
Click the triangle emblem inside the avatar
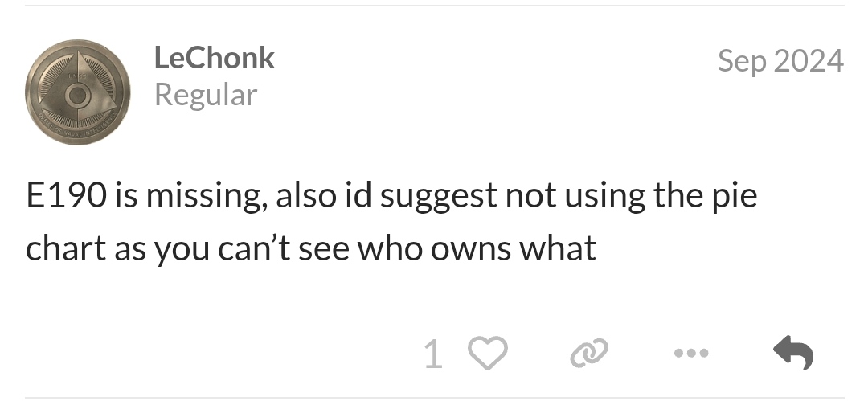pyautogui.click(x=77, y=86)
